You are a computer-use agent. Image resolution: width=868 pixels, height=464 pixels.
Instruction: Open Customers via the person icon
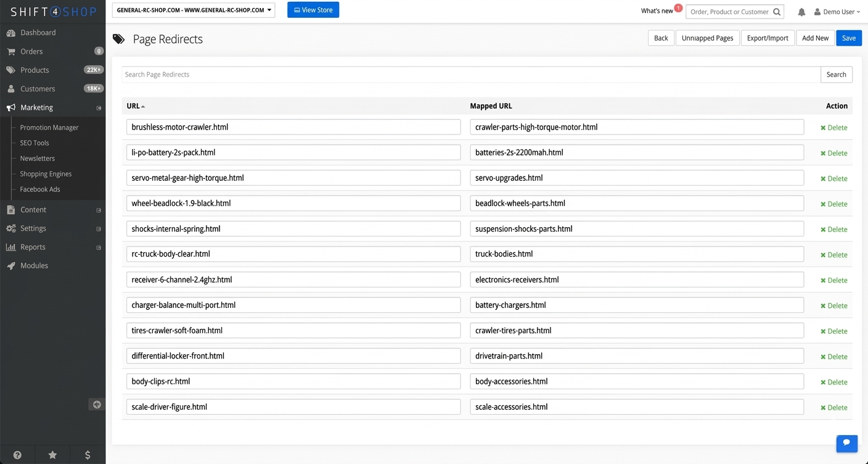(x=10, y=88)
